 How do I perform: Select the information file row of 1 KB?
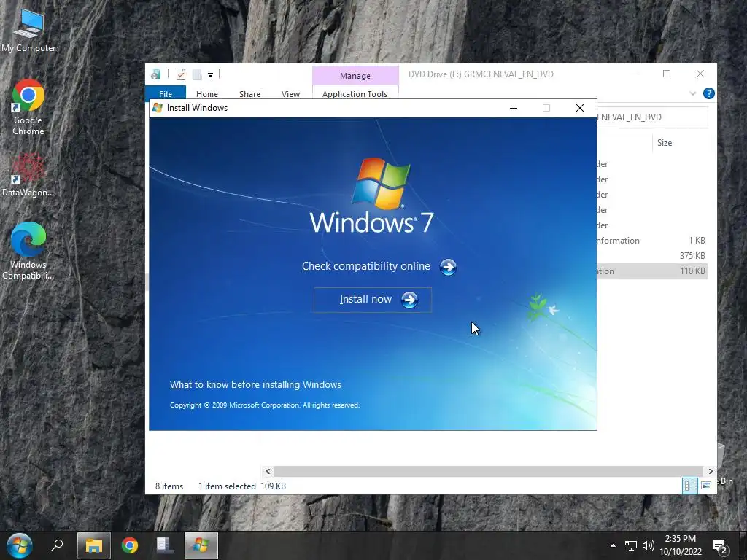652,241
